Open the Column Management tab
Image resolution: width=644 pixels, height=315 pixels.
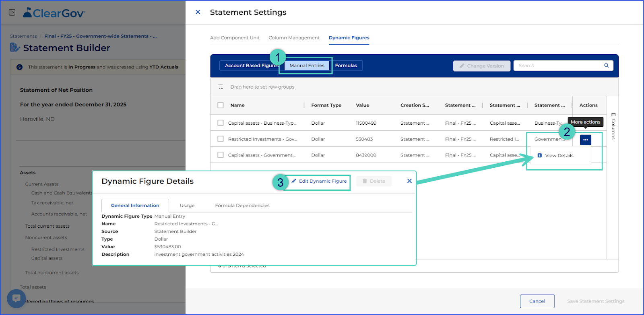tap(294, 38)
